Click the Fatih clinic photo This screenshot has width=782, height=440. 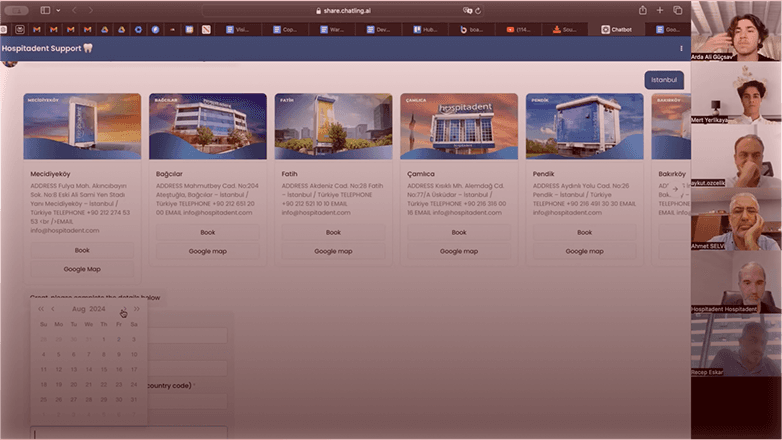tap(334, 126)
